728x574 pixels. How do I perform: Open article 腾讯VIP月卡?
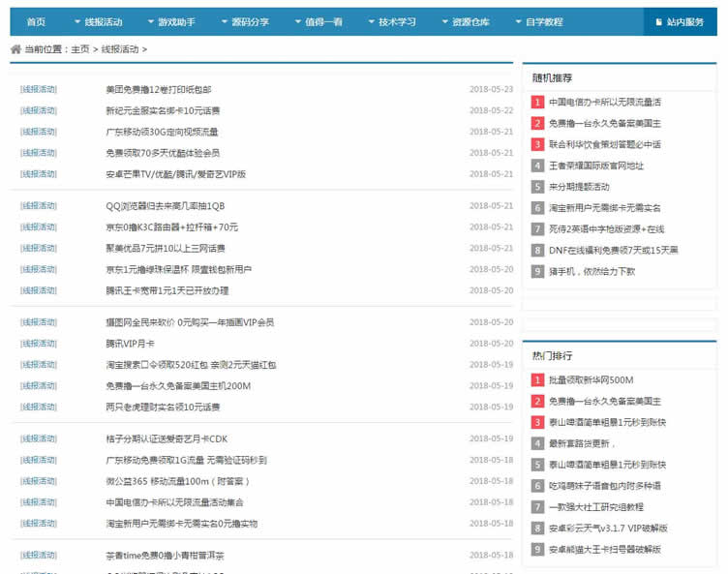pos(130,344)
